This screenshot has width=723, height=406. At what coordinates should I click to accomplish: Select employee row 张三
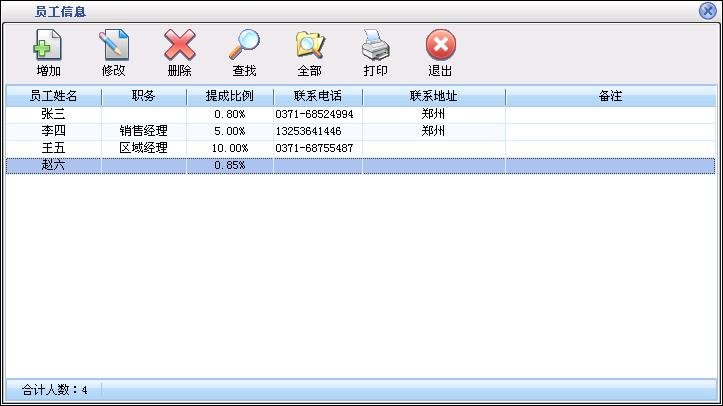[x=53, y=115]
